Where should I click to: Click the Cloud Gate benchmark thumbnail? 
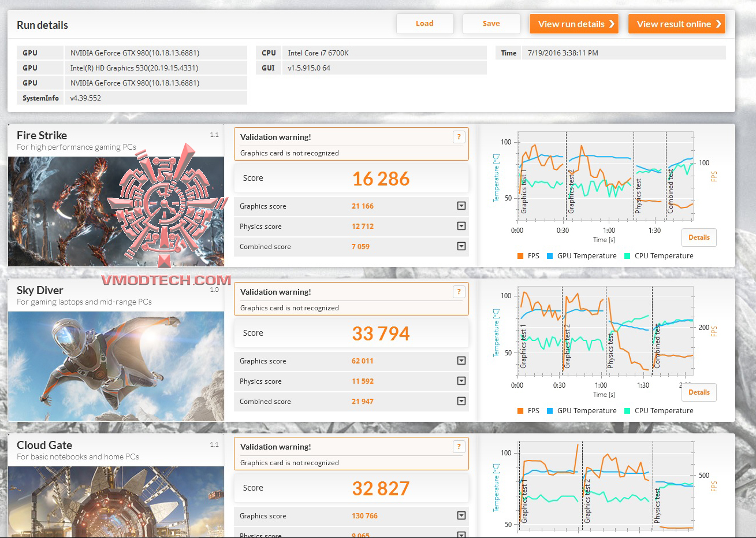coord(116,502)
